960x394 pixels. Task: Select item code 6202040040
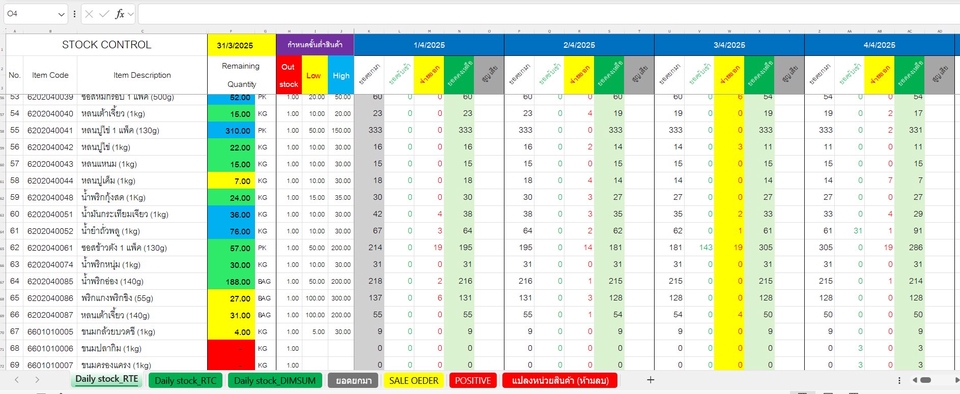pos(50,114)
